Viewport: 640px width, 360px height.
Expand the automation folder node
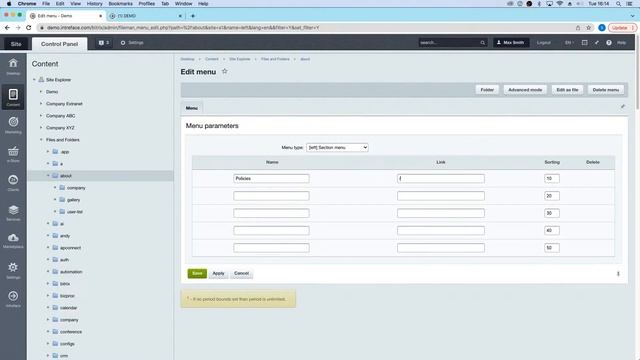pos(48,271)
